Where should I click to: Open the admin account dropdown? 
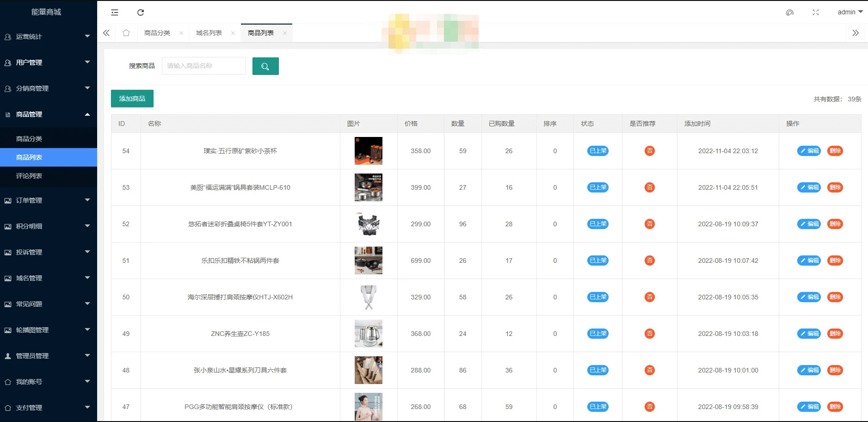point(849,12)
